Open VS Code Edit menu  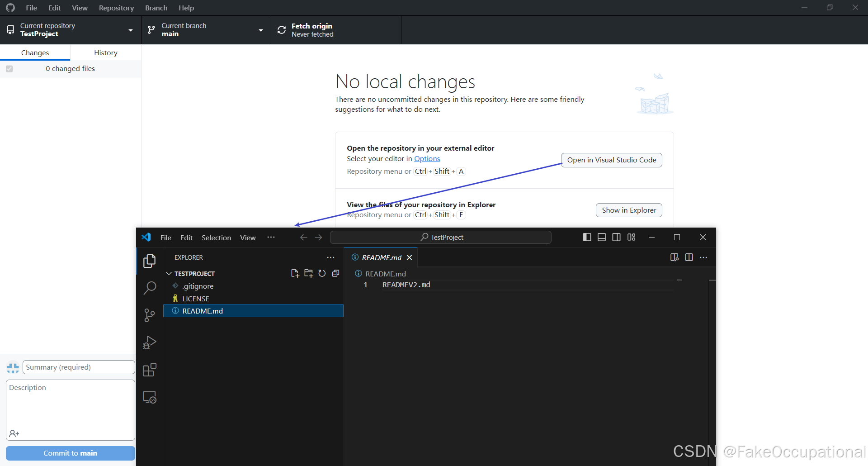pos(186,238)
